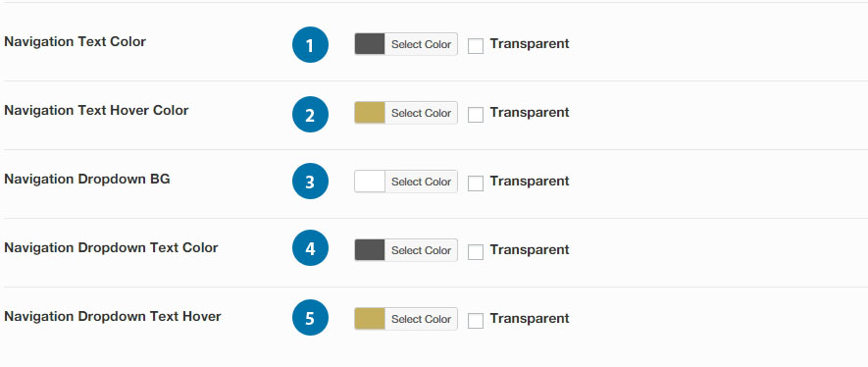The width and height of the screenshot is (868, 367).
Task: Tick Transparent checkbox for Navigation Dropdown BG
Action: point(476,183)
